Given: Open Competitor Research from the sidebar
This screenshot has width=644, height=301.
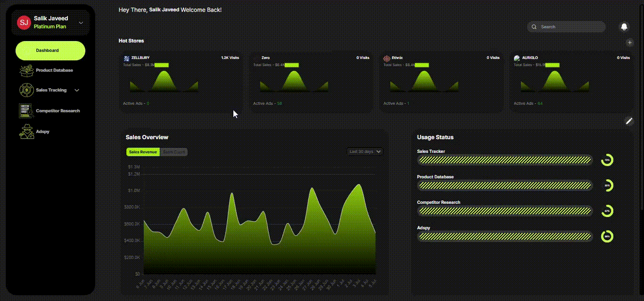Looking at the screenshot, I should pos(58,111).
